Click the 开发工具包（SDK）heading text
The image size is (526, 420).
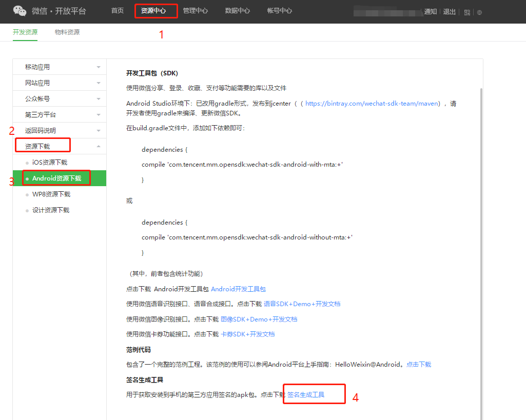coord(152,73)
